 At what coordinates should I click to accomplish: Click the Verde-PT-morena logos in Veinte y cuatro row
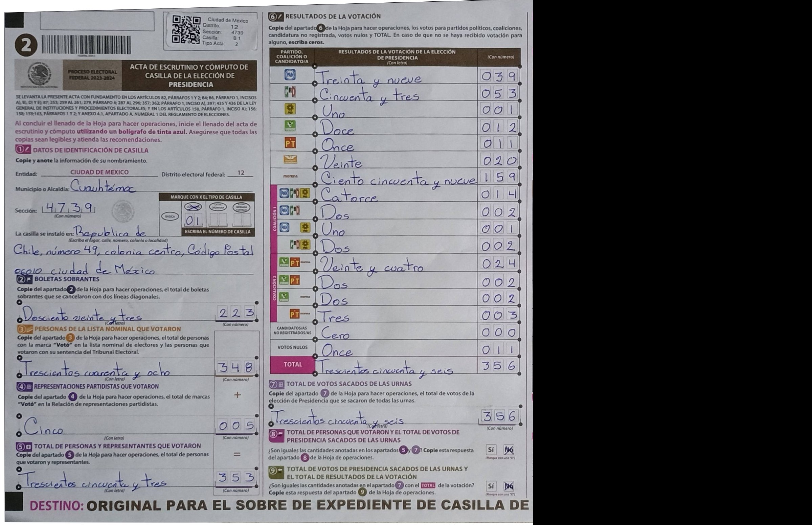point(295,263)
